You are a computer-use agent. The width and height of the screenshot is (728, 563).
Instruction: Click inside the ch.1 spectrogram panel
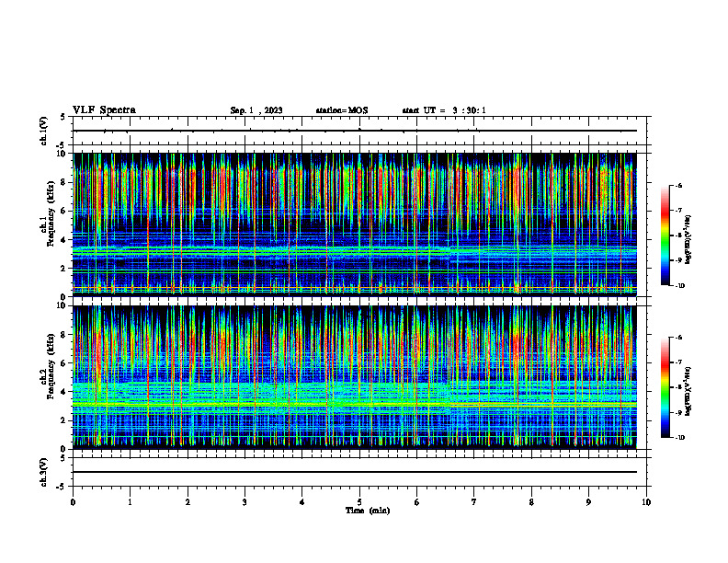point(355,224)
